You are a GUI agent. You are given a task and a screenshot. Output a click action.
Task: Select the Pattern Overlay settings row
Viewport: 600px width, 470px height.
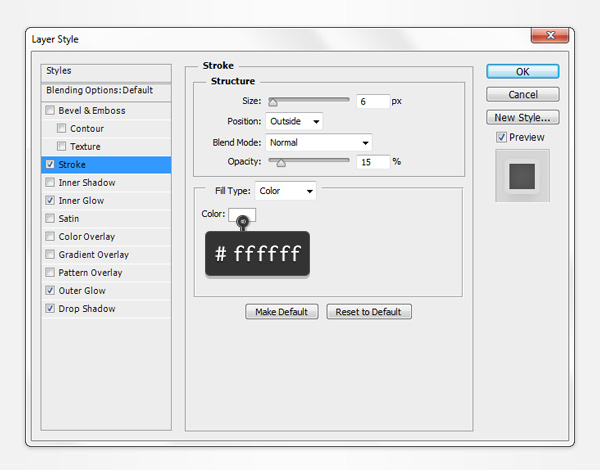106,273
